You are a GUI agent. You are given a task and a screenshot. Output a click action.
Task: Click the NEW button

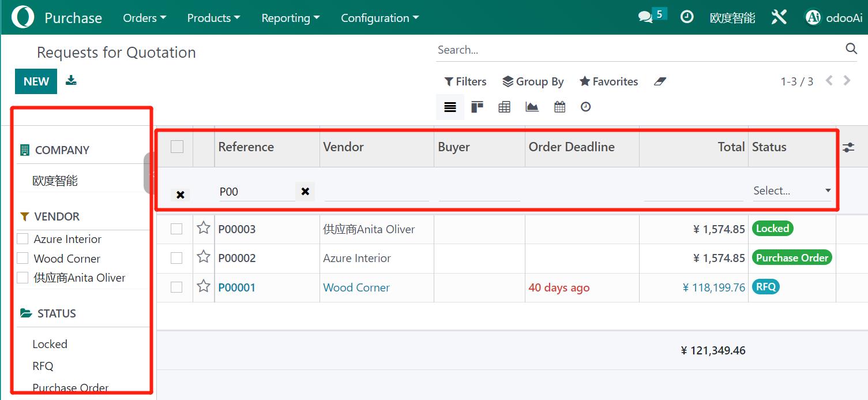click(x=36, y=81)
